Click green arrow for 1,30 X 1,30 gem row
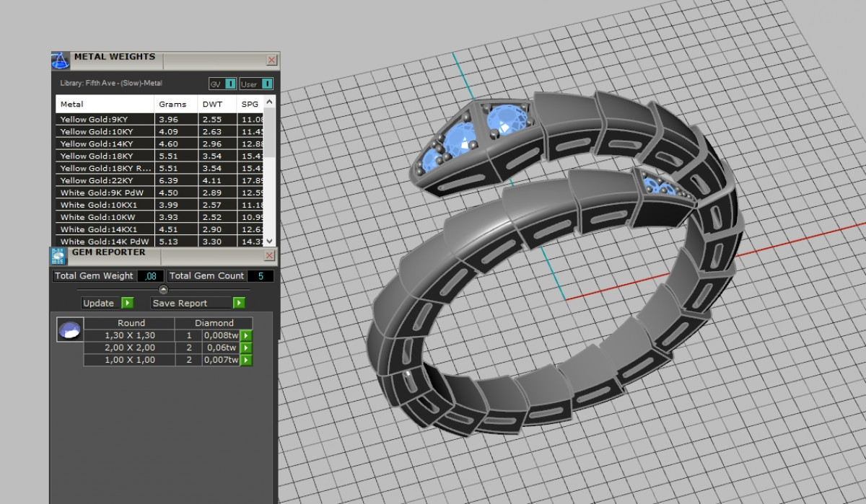 point(246,335)
